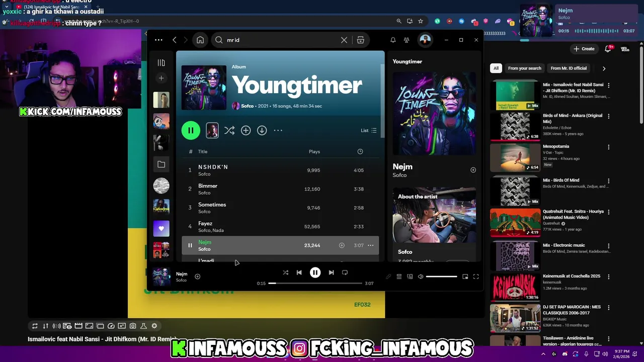Image resolution: width=644 pixels, height=362 pixels.
Task: Open the Spotify three-dots main menu
Action: pyautogui.click(x=158, y=40)
